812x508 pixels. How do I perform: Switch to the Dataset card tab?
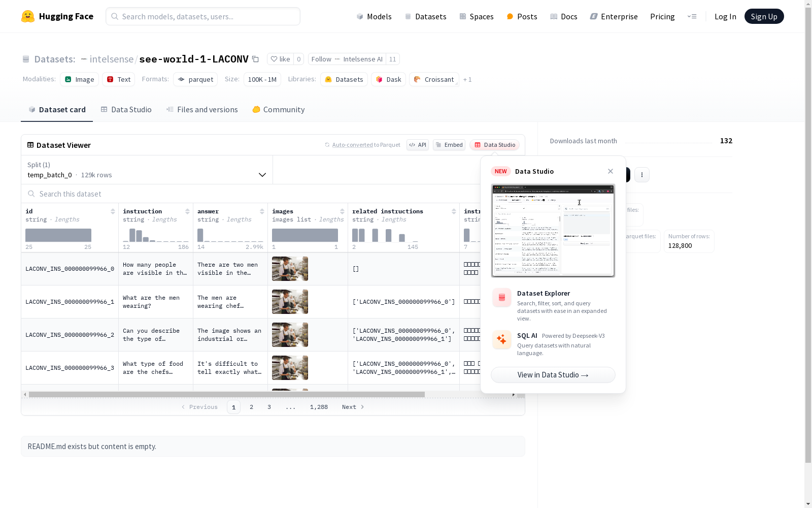pos(57,110)
